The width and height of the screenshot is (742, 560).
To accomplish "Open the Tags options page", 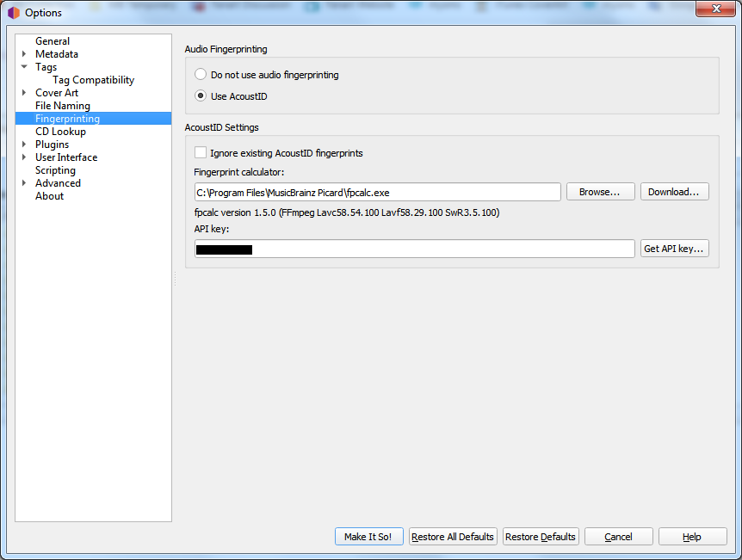I will pos(46,67).
